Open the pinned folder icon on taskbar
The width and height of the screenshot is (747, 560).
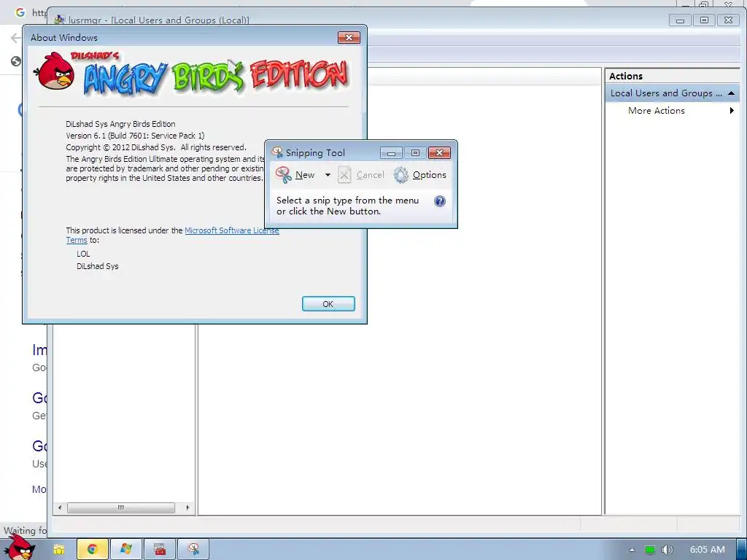[x=58, y=550]
